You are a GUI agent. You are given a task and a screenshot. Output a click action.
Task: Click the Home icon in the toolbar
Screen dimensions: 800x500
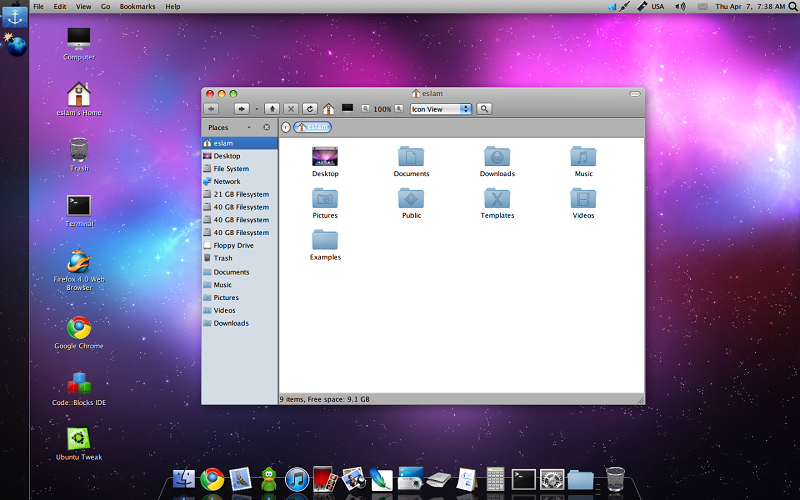click(328, 108)
